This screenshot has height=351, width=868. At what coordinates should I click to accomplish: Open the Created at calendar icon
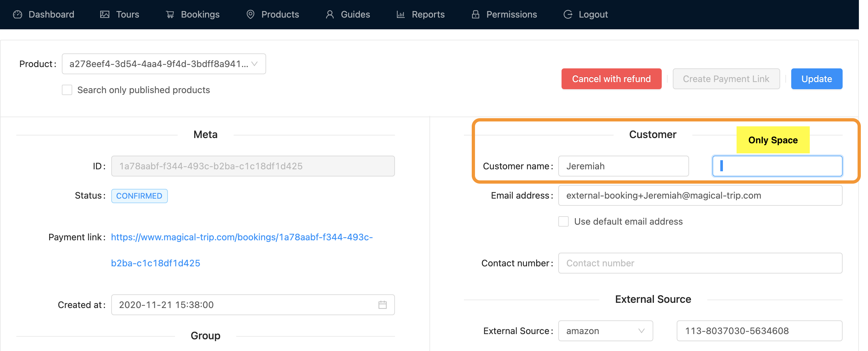tap(383, 305)
